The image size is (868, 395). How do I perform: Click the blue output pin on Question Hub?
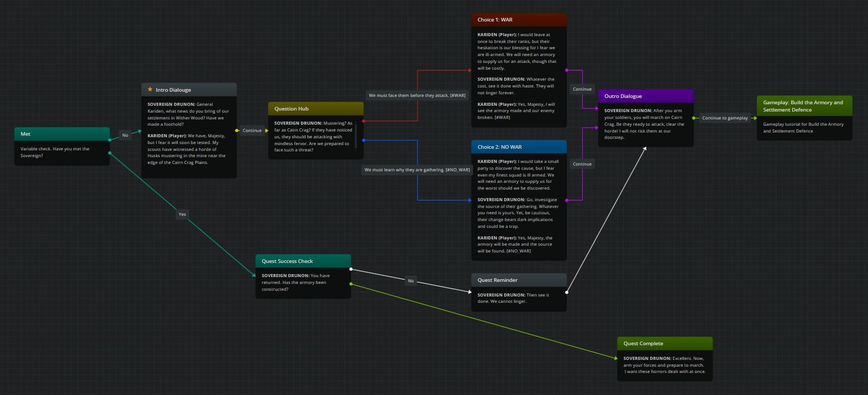click(x=364, y=140)
